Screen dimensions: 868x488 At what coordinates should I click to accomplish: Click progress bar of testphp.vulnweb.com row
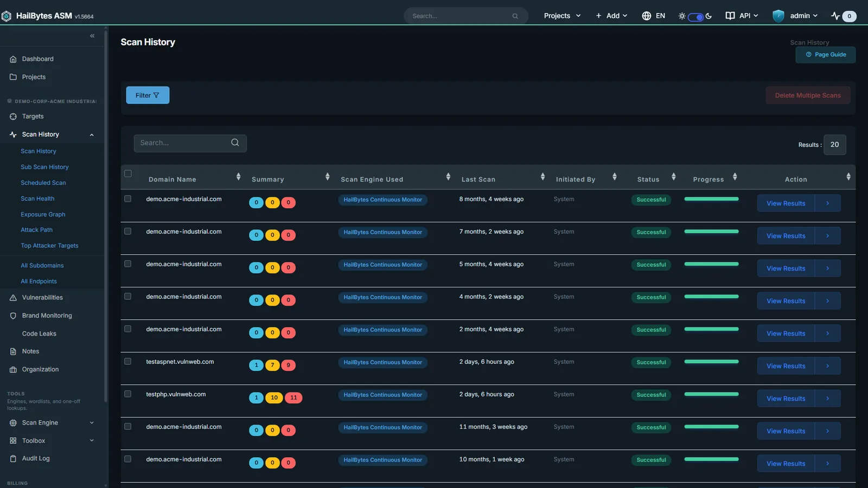click(x=711, y=394)
